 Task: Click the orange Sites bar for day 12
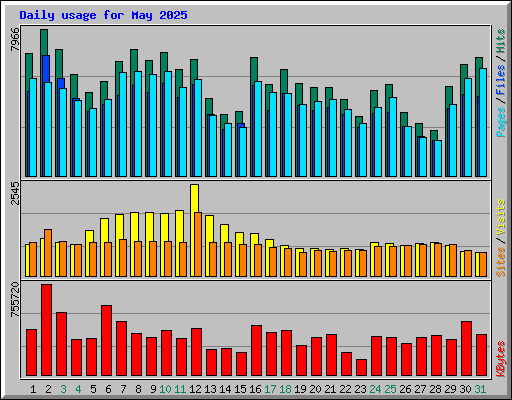coord(198,245)
